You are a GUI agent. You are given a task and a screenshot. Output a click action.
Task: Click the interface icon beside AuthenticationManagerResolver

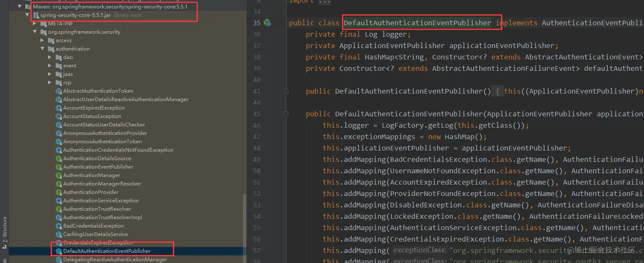click(x=59, y=184)
